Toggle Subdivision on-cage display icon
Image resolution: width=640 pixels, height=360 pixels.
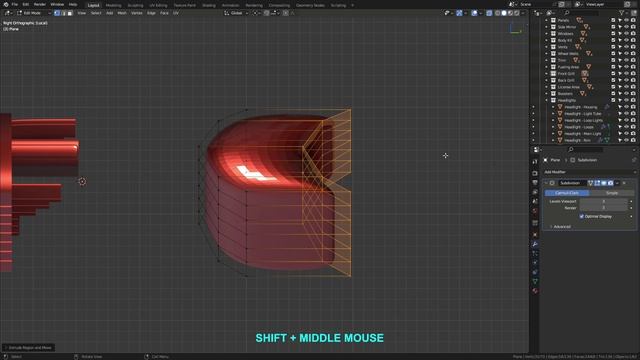tap(590, 183)
